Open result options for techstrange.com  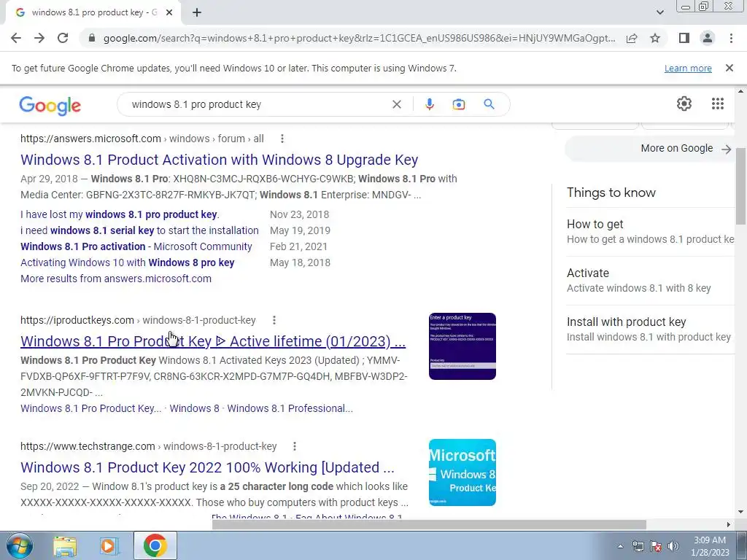[x=295, y=446]
